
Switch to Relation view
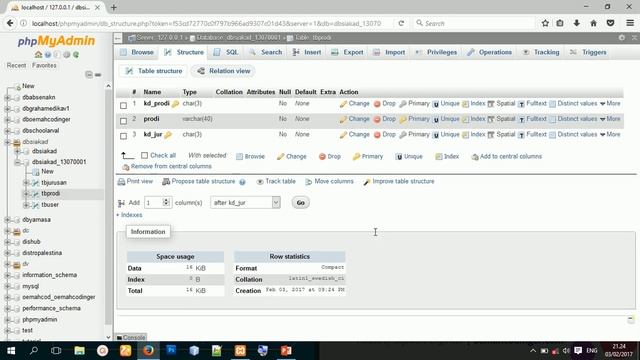[224, 71]
